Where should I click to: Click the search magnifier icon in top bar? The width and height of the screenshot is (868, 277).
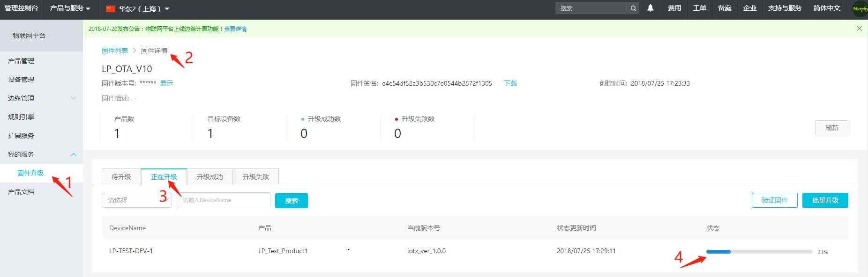point(633,8)
